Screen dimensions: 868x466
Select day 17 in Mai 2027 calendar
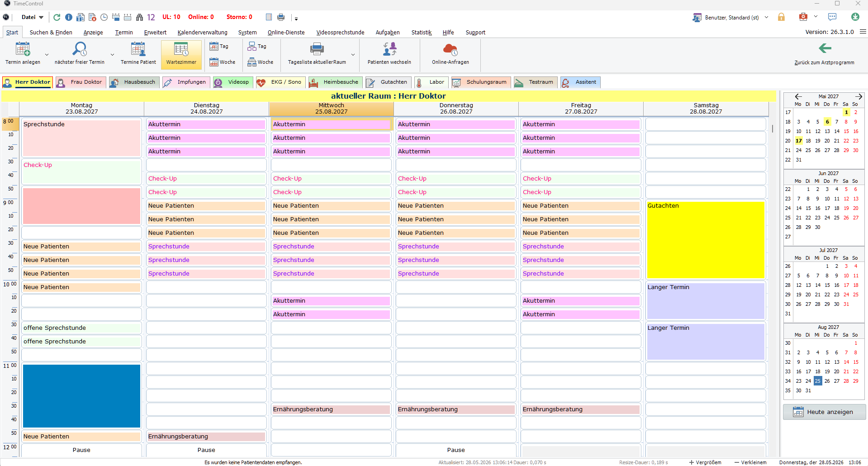(799, 141)
